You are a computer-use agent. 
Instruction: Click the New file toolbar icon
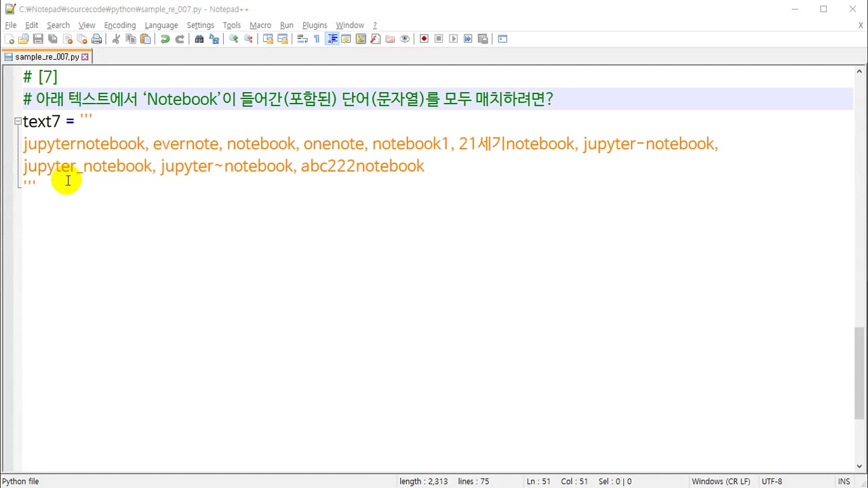coord(9,39)
